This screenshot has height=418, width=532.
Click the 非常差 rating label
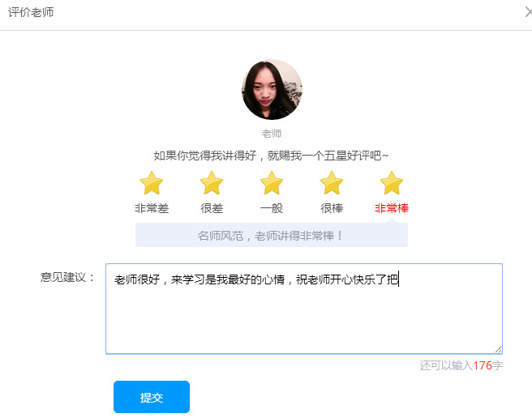(152, 208)
